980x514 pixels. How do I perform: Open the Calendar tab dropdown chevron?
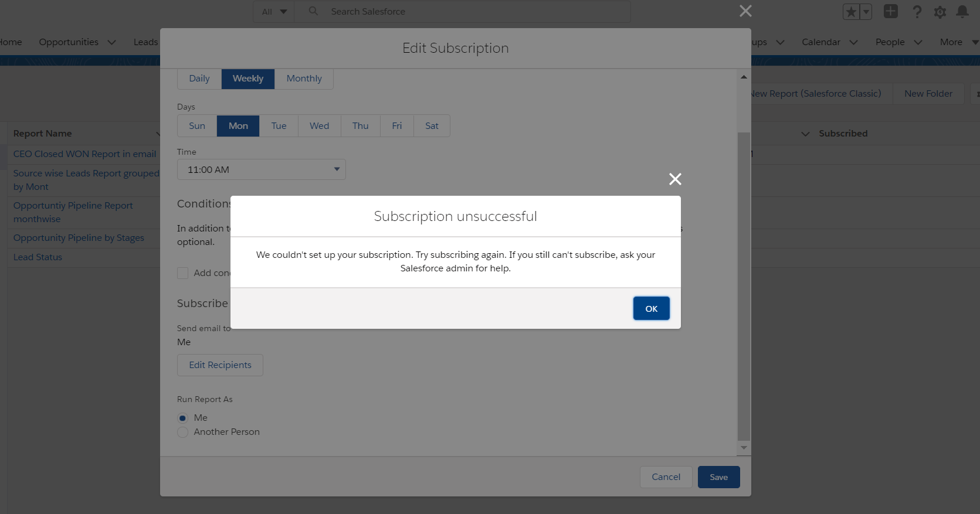pos(854,42)
